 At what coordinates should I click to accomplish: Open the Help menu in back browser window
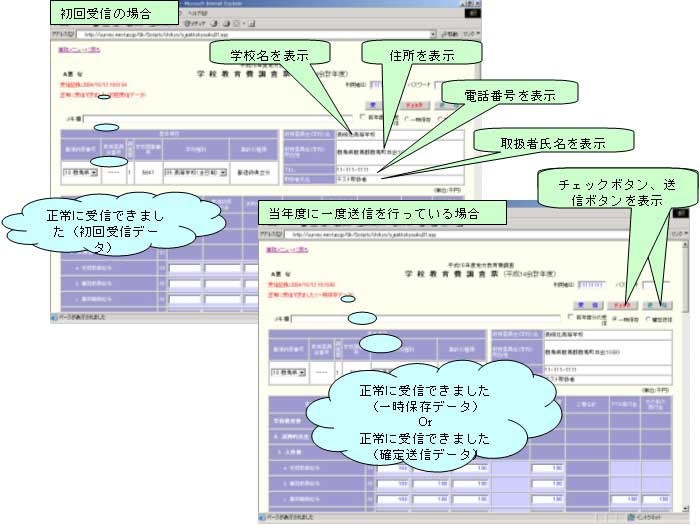point(196,13)
